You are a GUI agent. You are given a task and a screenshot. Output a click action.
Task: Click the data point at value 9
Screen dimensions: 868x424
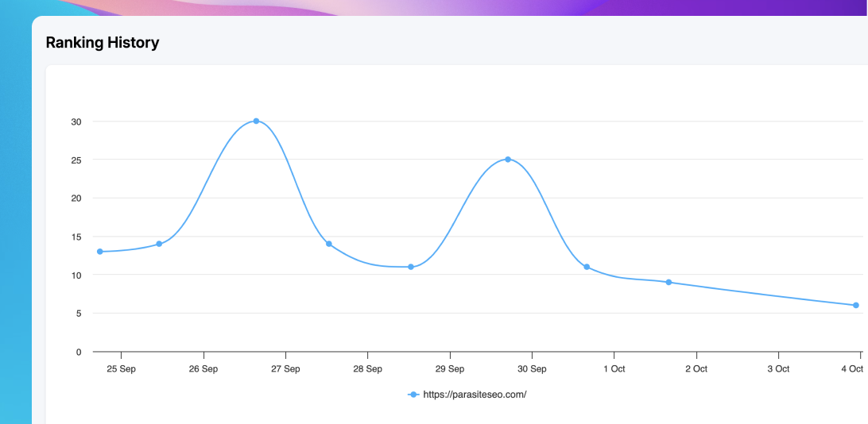click(668, 282)
